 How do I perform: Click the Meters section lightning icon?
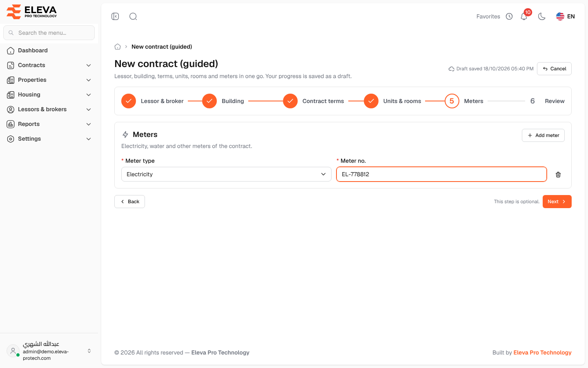click(x=125, y=135)
